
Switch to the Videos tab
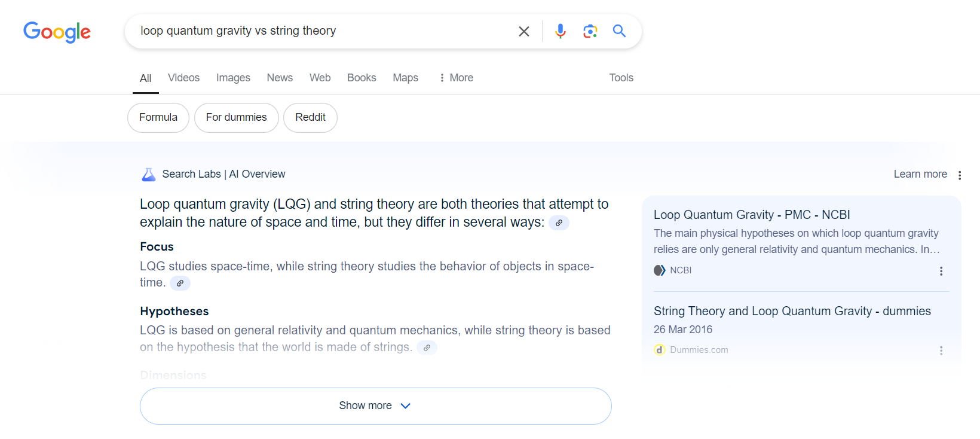pyautogui.click(x=183, y=78)
